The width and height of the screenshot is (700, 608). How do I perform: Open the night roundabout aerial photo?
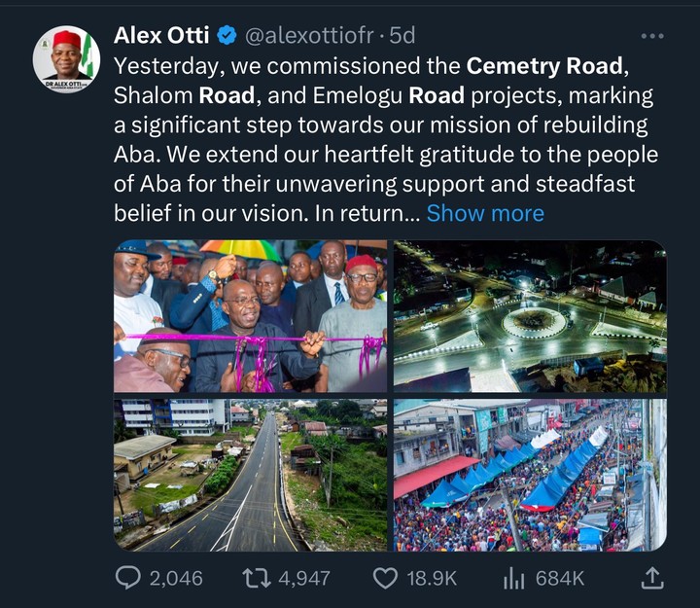pyautogui.click(x=530, y=316)
